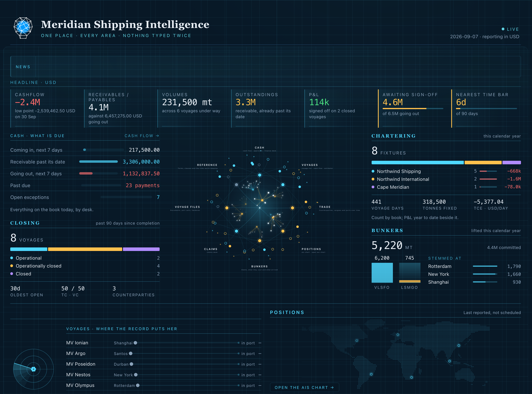The width and height of the screenshot is (532, 394).
Task: Click the yellow Operationally closed bar segment
Action: click(85, 249)
